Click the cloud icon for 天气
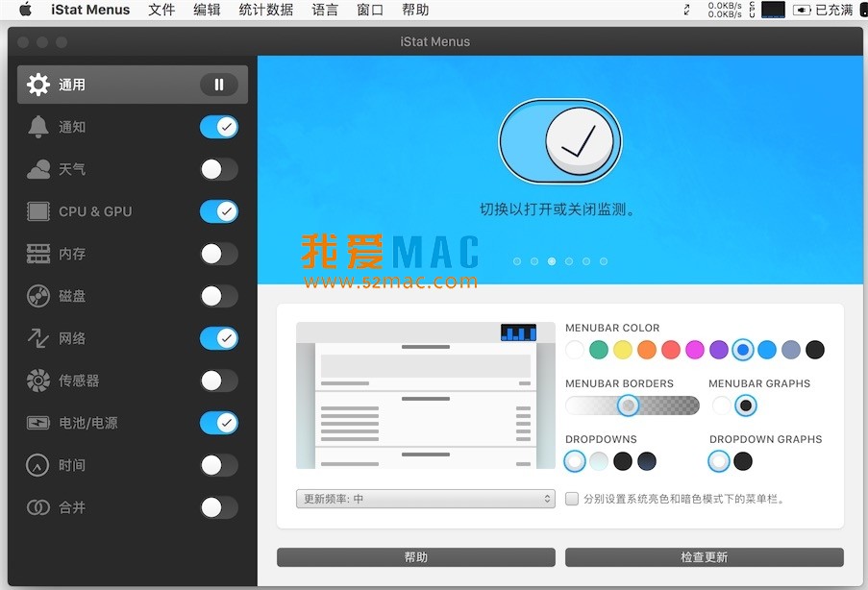The width and height of the screenshot is (868, 590). coord(38,169)
